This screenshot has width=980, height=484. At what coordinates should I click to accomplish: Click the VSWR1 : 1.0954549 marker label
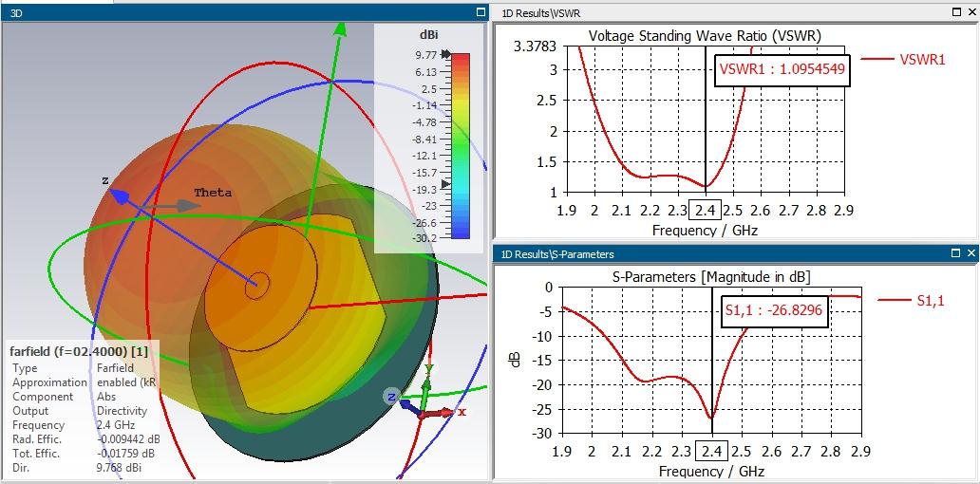[782, 69]
